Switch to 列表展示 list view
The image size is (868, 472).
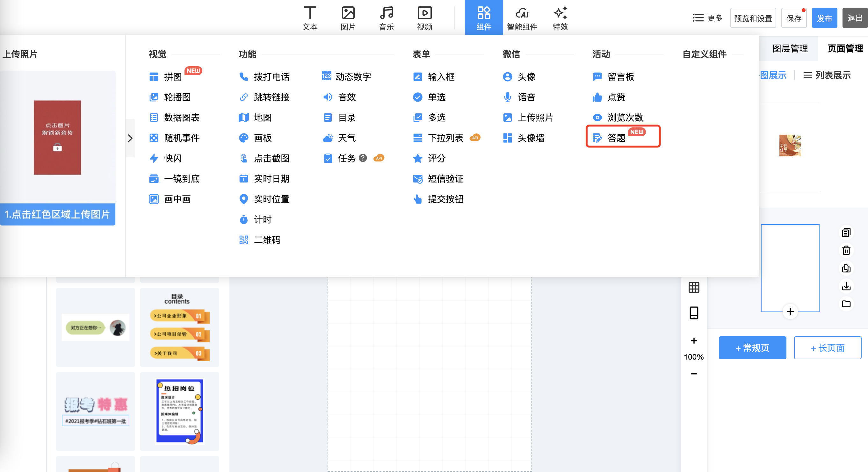(x=827, y=75)
